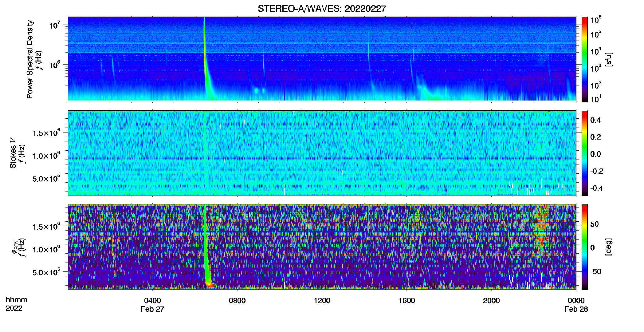Click the -50 value on deg colorbar
644x332 pixels.
point(596,271)
